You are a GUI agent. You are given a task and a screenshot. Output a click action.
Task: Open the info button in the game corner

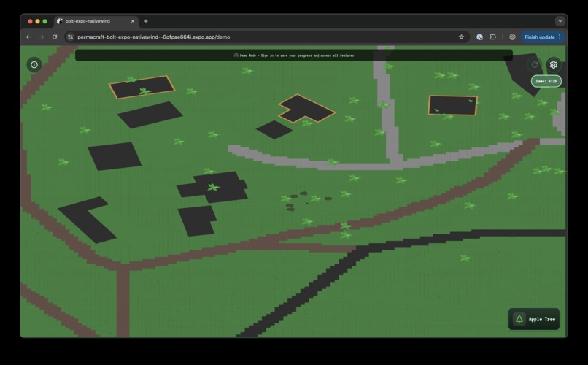(34, 64)
